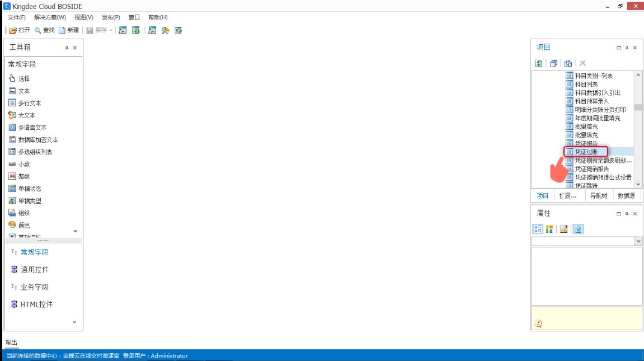Click the 打开 (Open) toolbar button
The height and width of the screenshot is (361, 644).
[x=20, y=30]
